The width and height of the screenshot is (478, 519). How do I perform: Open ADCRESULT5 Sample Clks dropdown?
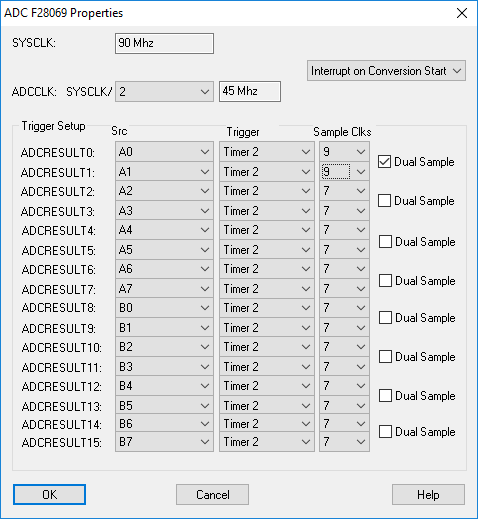tap(344, 250)
